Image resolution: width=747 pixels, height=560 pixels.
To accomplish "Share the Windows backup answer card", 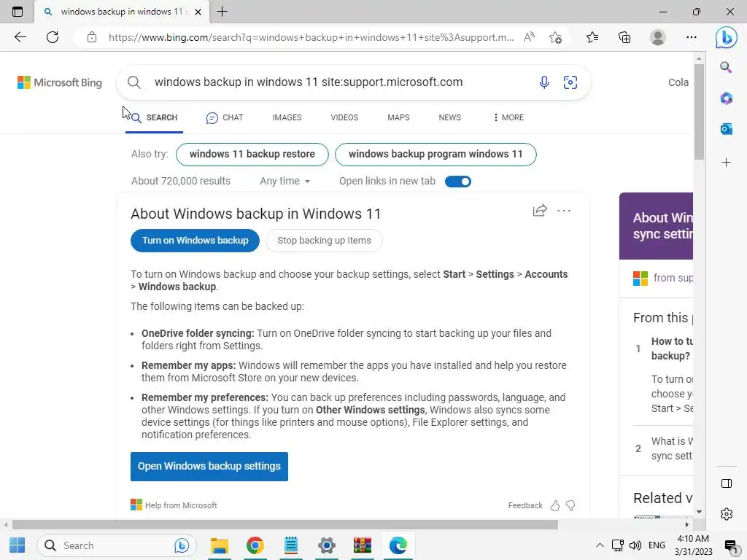I will [540, 211].
